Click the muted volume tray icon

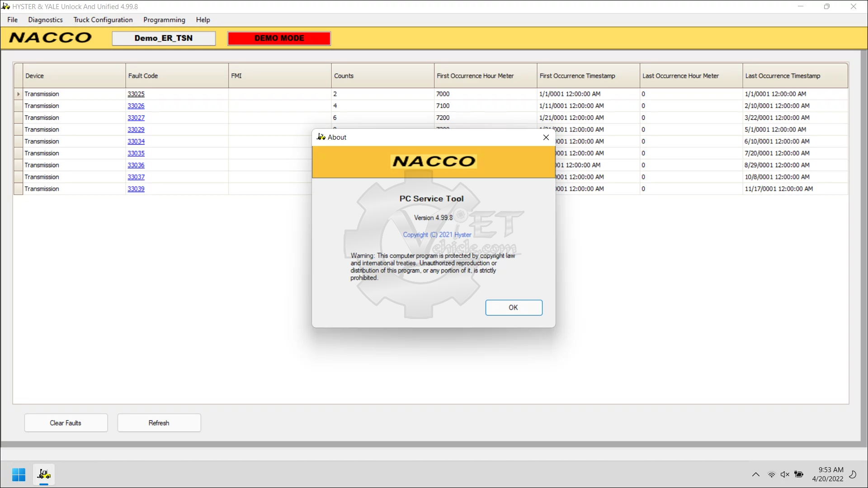tap(785, 474)
